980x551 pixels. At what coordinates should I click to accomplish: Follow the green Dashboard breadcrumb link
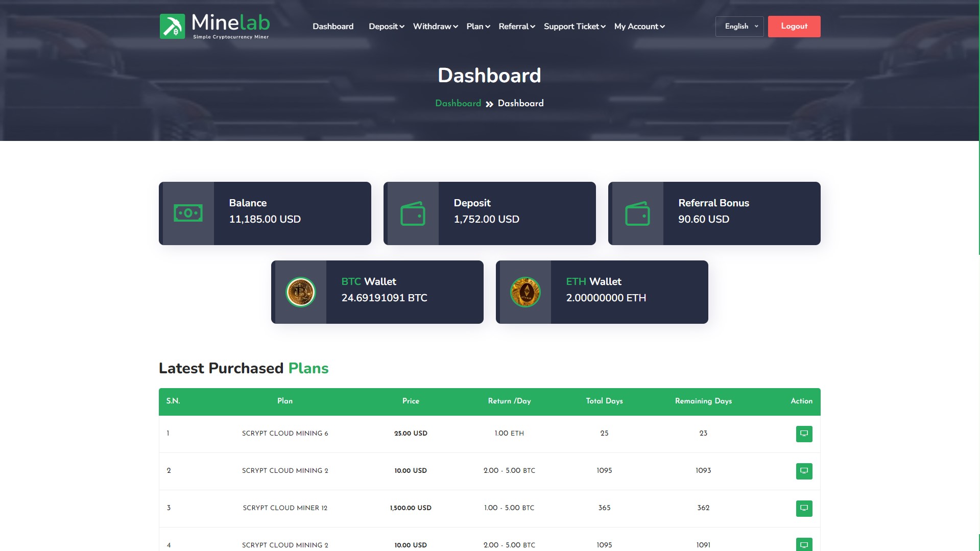pyautogui.click(x=458, y=104)
